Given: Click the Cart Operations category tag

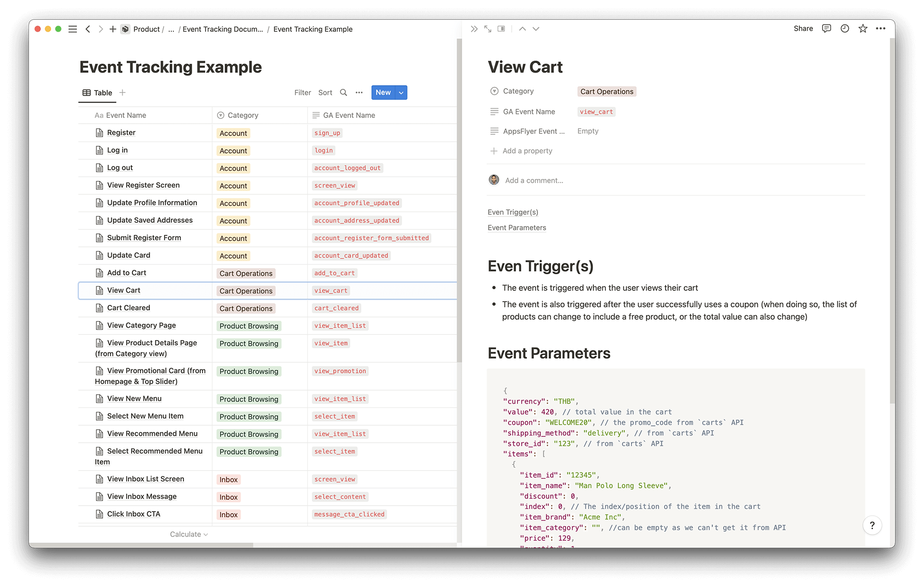Looking at the screenshot, I should (606, 91).
